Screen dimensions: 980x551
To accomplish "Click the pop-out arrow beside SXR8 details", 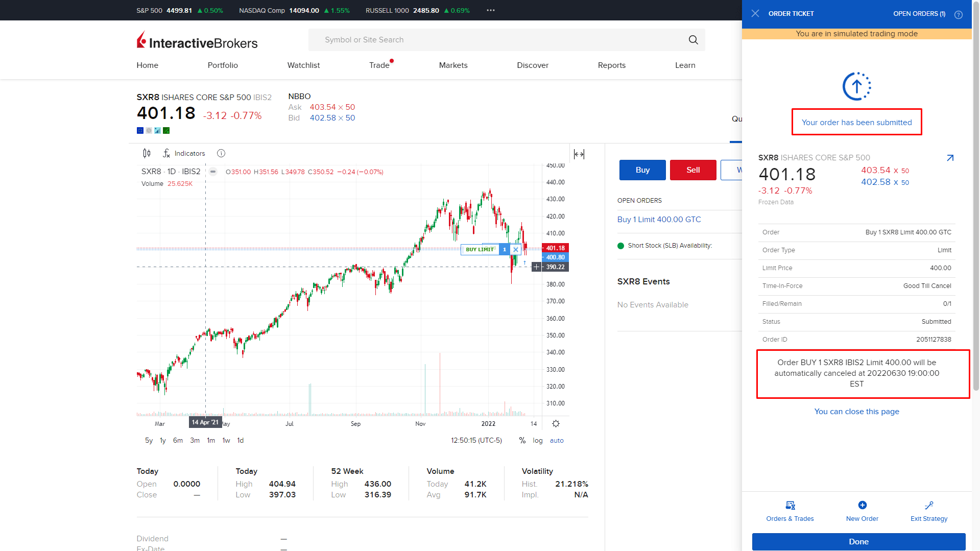I will coord(950,158).
